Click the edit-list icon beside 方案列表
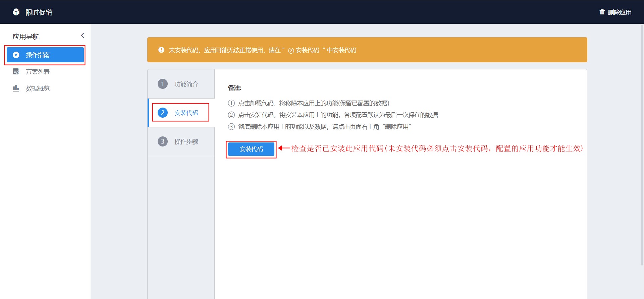Image resolution: width=644 pixels, height=299 pixels. tap(16, 71)
